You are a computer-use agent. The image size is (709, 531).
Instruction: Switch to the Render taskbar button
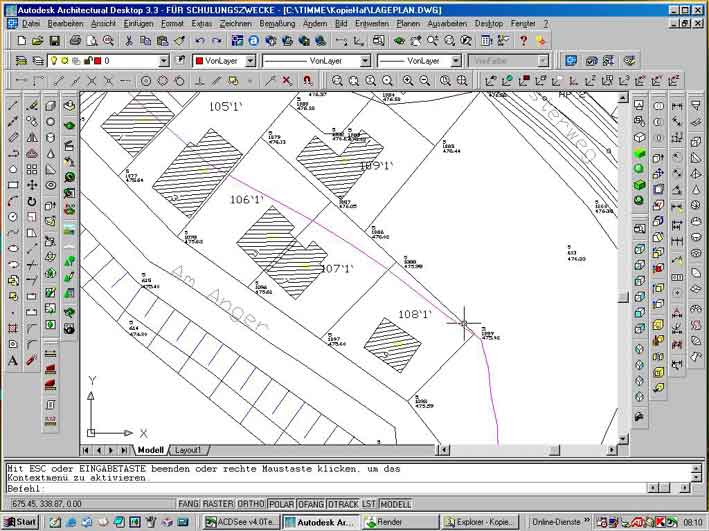coord(397,522)
